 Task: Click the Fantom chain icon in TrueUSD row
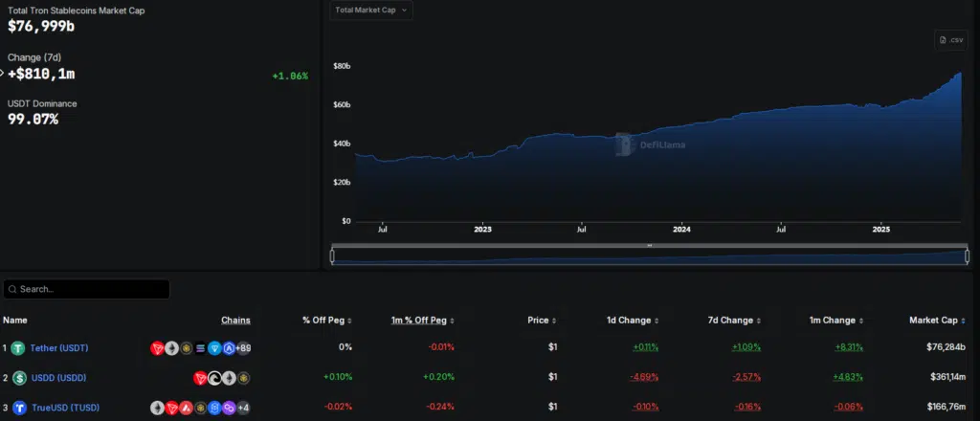pyautogui.click(x=214, y=408)
